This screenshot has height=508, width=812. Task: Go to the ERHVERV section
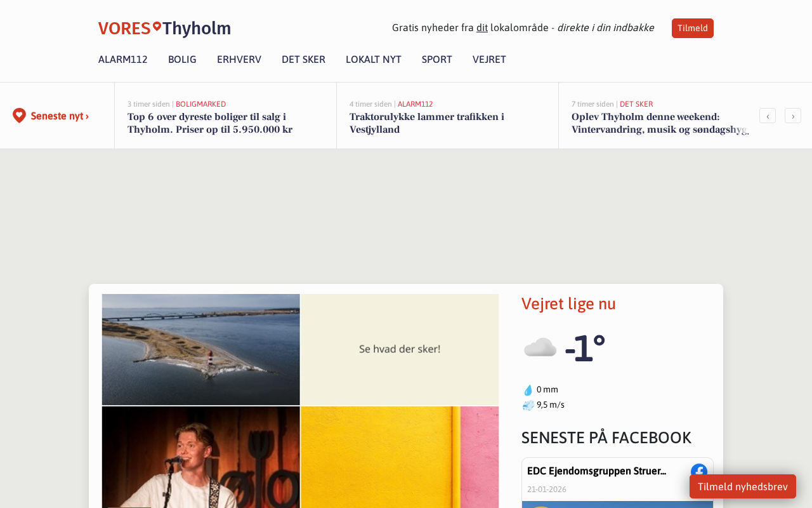click(x=239, y=59)
